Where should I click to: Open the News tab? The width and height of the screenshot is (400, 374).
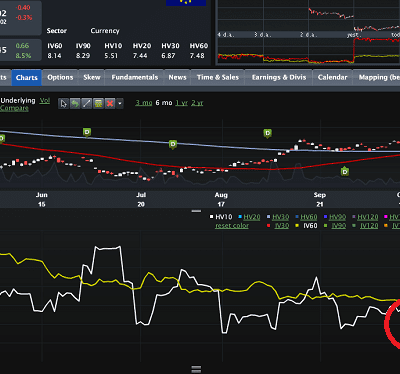coord(177,78)
